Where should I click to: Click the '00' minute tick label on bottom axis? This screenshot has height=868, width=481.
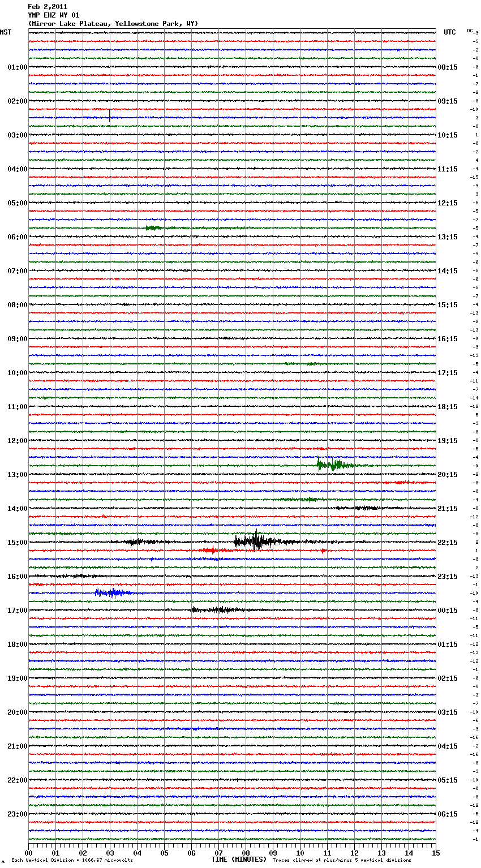(28, 853)
